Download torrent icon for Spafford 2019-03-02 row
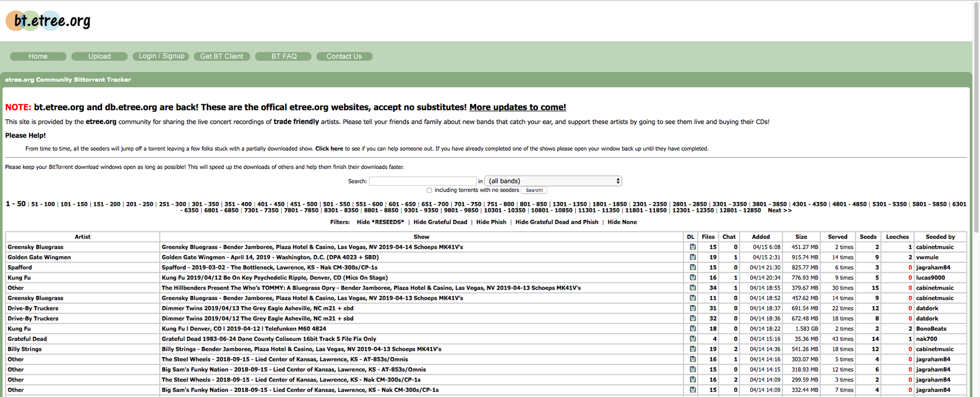 click(692, 267)
